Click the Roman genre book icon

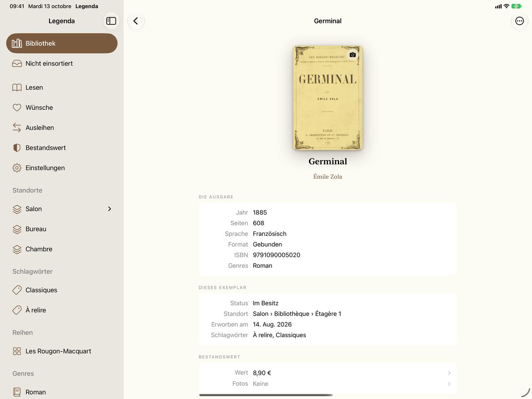[17, 392]
